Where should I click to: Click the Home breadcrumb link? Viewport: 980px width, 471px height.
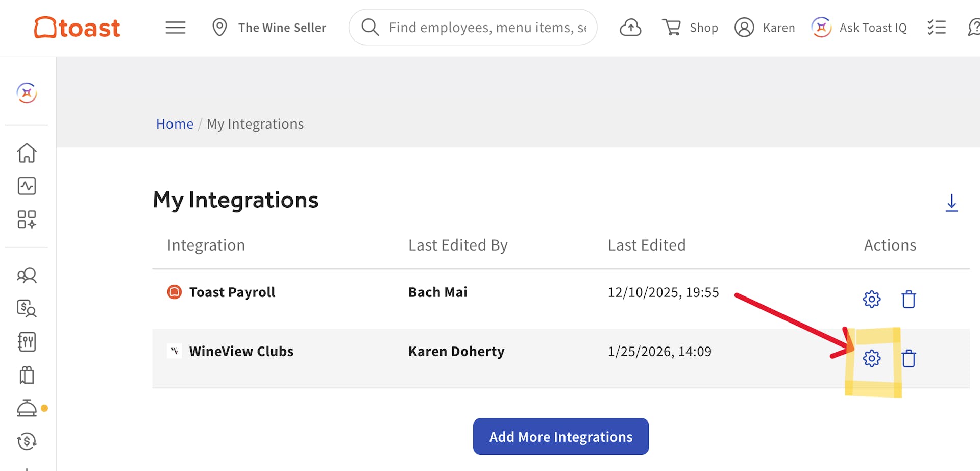175,124
